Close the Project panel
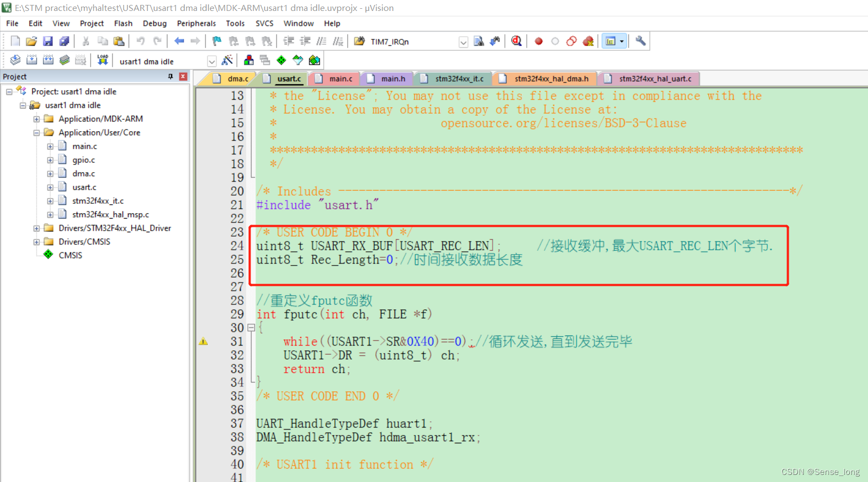The width and height of the screenshot is (868, 482). [x=183, y=77]
